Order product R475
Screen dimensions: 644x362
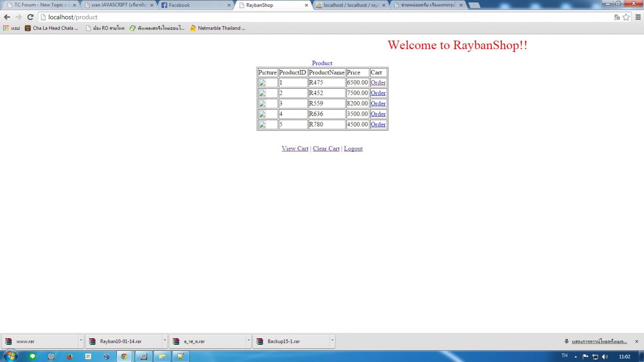point(378,82)
